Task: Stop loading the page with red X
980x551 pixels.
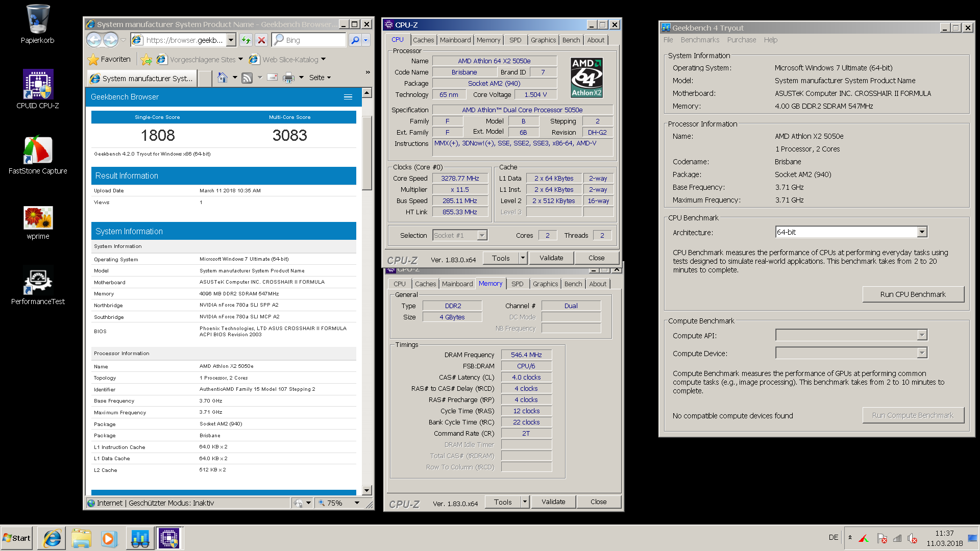Action: pos(261,40)
